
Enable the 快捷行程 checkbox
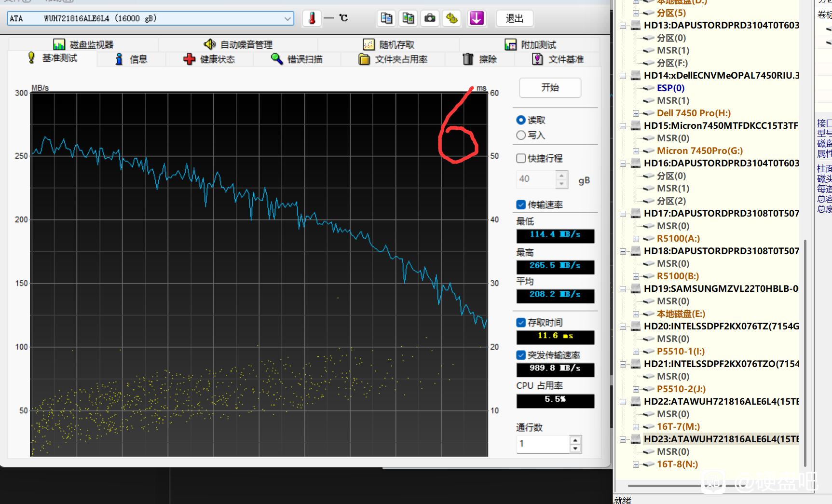(x=521, y=158)
